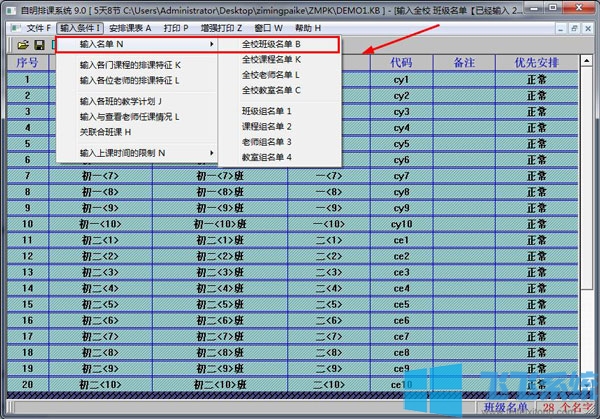This screenshot has width=600, height=419.
Task: Click cell 初二<10> in row 20
Action: tap(100, 385)
